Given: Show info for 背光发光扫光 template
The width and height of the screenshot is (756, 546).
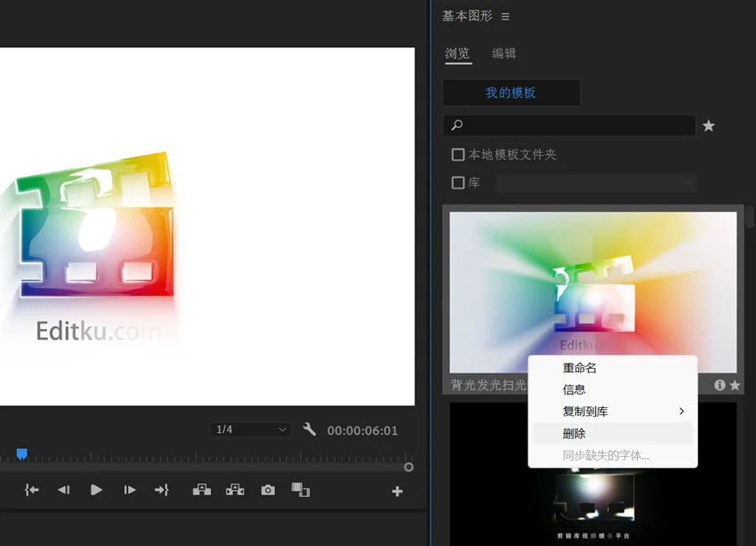Looking at the screenshot, I should click(720, 385).
